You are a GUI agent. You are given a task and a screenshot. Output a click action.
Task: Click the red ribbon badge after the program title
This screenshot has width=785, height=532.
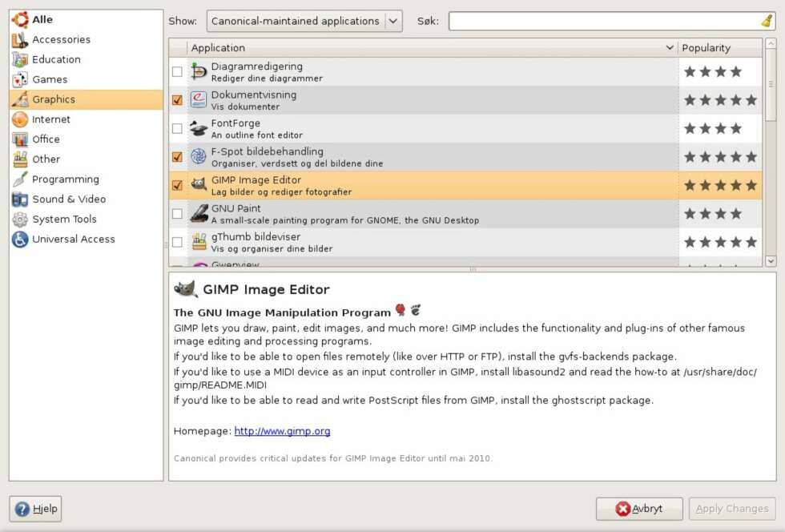click(400, 310)
